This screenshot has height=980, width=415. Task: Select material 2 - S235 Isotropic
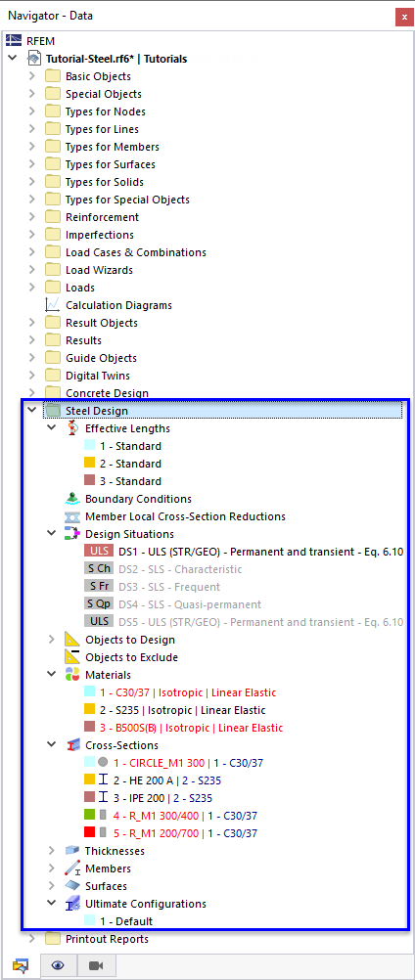182,710
